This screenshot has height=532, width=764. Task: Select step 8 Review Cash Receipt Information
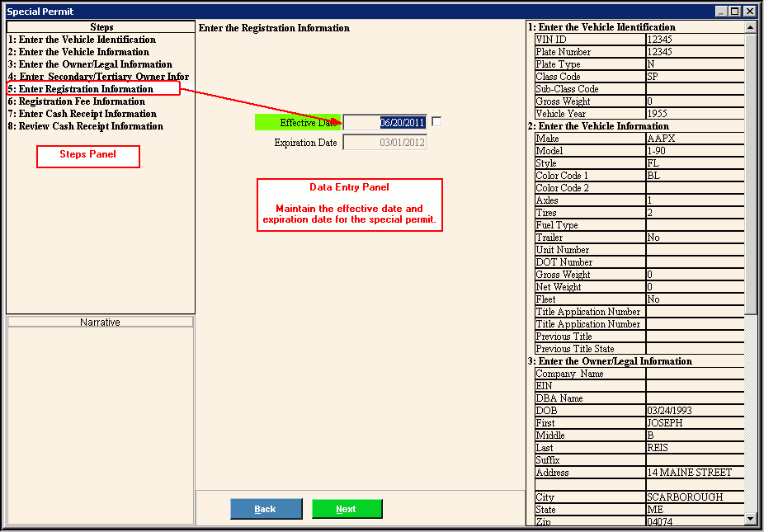[86, 126]
